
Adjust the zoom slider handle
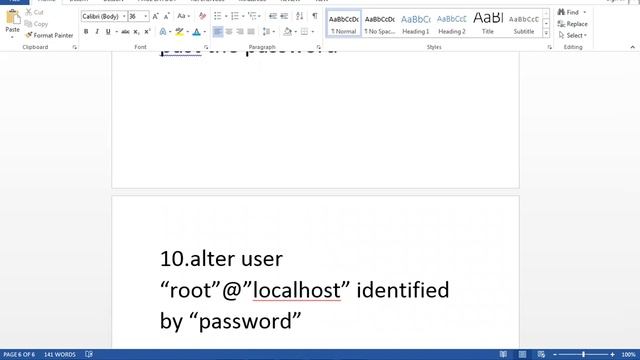[x=583, y=354]
